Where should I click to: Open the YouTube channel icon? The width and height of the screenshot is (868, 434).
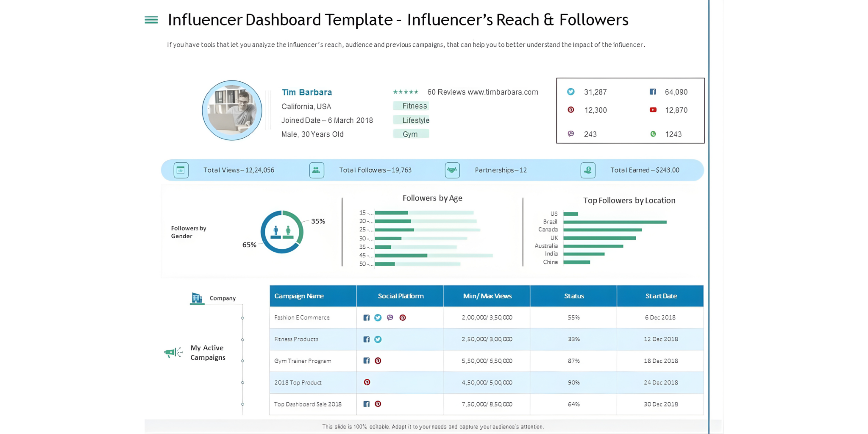(653, 110)
